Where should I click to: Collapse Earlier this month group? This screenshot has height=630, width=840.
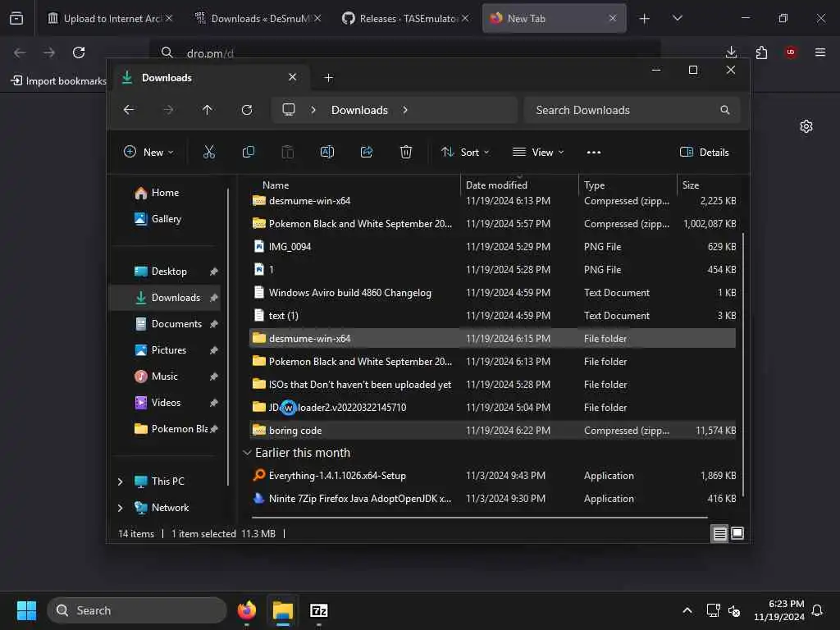pos(247,453)
